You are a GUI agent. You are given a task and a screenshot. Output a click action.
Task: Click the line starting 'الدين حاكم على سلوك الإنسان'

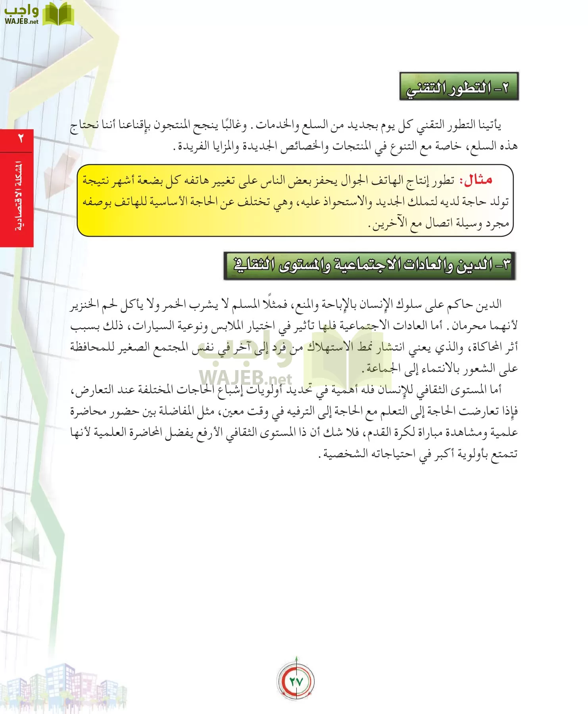(286, 305)
